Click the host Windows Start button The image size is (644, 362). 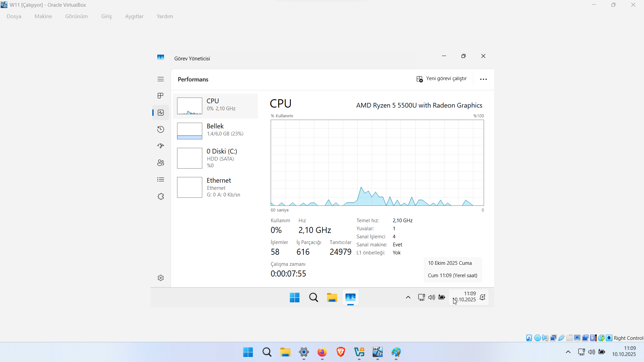(x=248, y=352)
